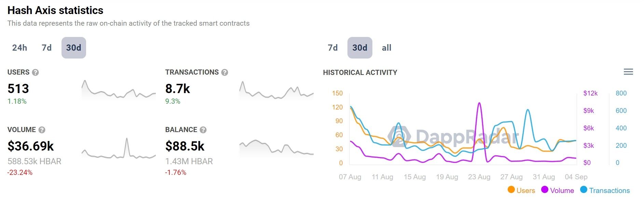644x206 pixels.
Task: Hide the Volume series via legend label
Action: coord(562,191)
